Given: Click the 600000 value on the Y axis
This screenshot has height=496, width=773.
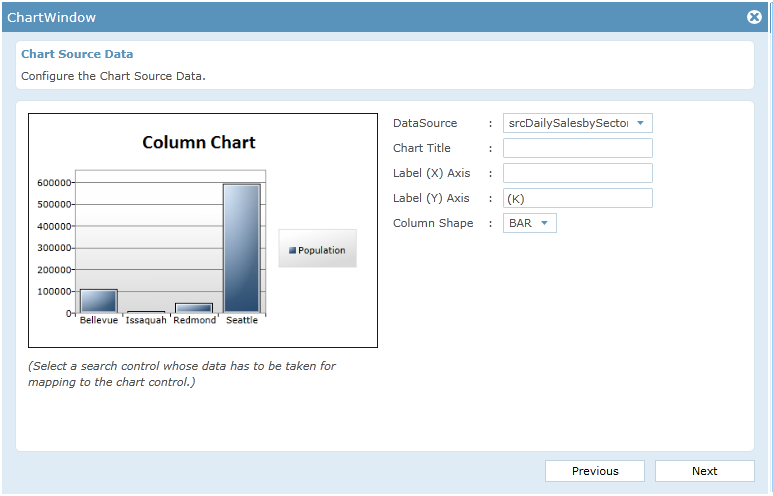Looking at the screenshot, I should click(52, 183).
